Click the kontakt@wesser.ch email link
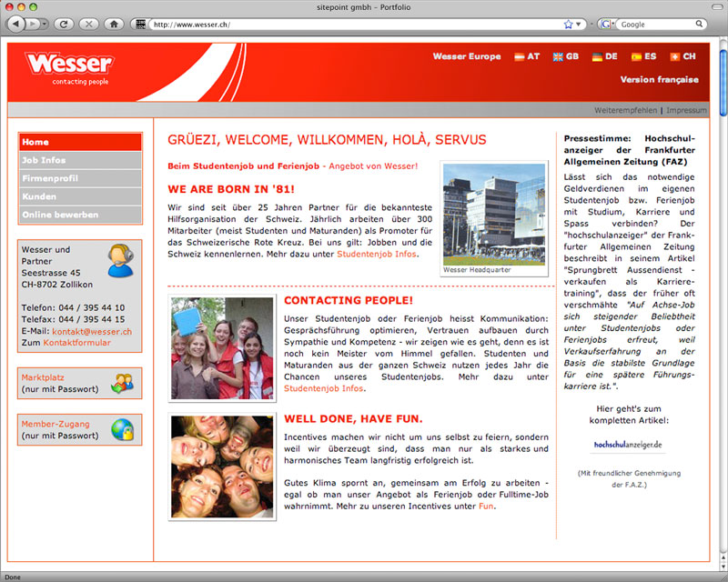The height and width of the screenshot is (582, 728). pos(92,331)
